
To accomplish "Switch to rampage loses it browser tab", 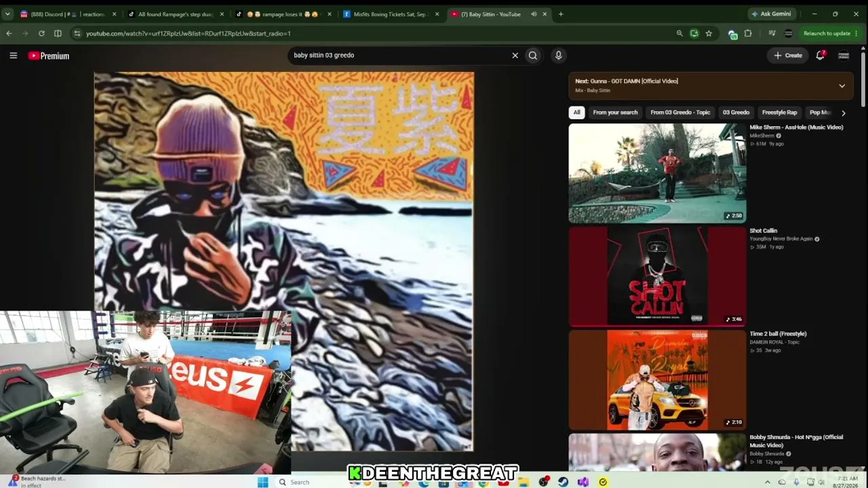I will point(283,14).
